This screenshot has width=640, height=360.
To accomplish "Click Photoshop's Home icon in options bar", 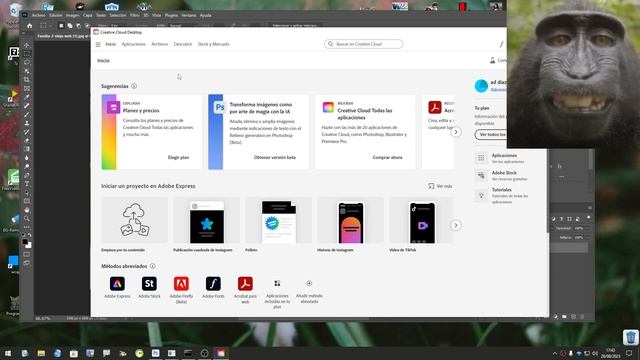I will [x=29, y=25].
